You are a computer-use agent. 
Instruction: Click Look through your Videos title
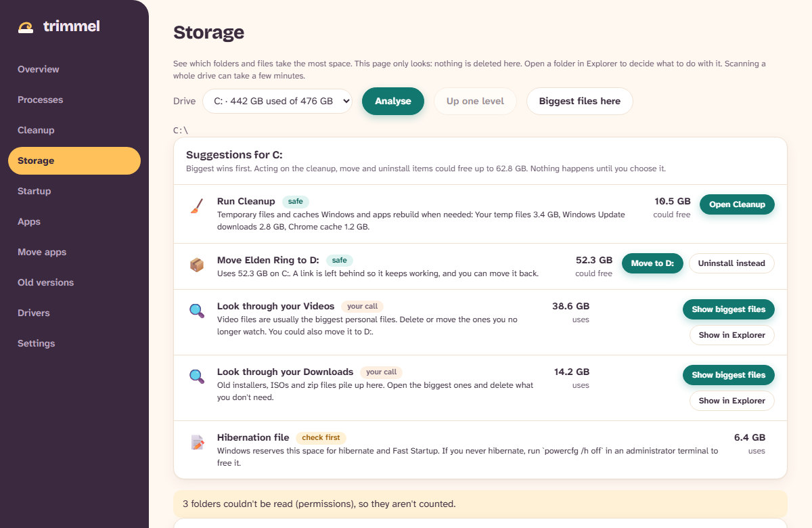coord(276,306)
